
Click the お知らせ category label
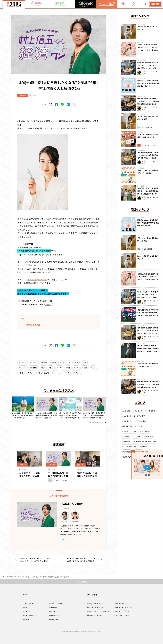click(x=23, y=95)
